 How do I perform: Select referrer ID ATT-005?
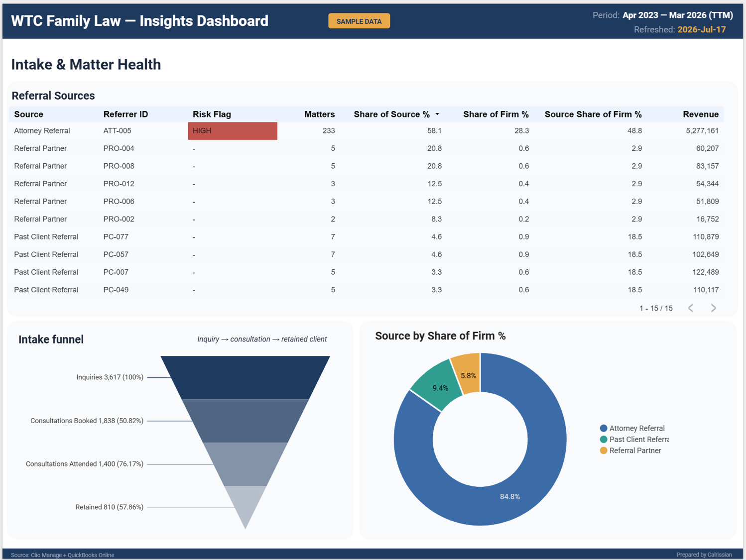117,131
